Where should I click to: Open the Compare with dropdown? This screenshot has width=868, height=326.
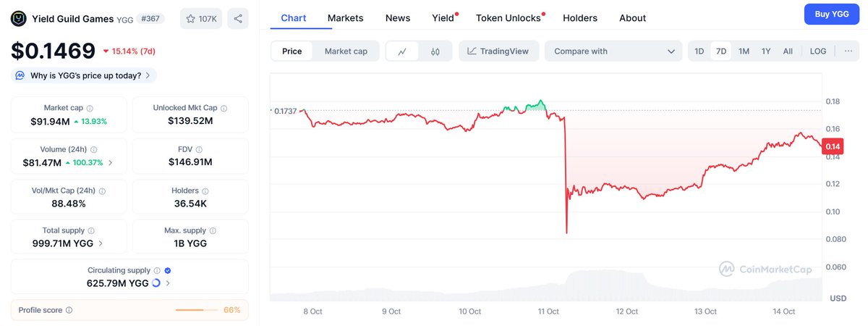tap(613, 51)
